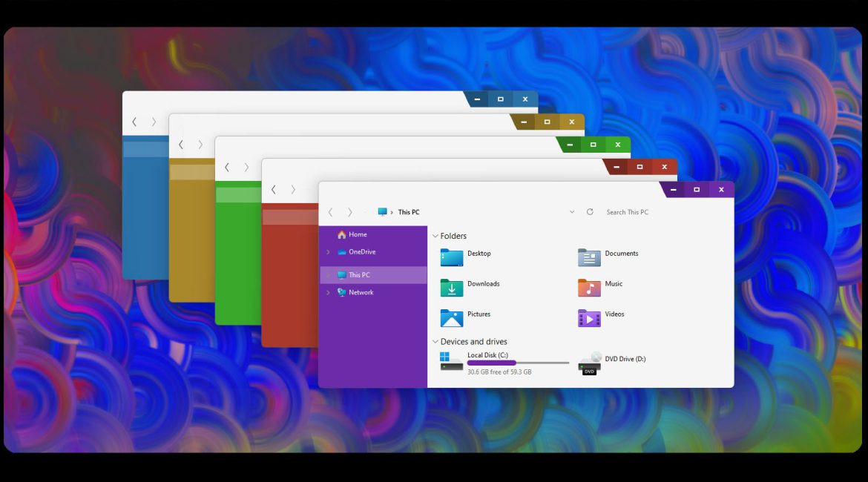Go forward in the blue window

[x=154, y=122]
